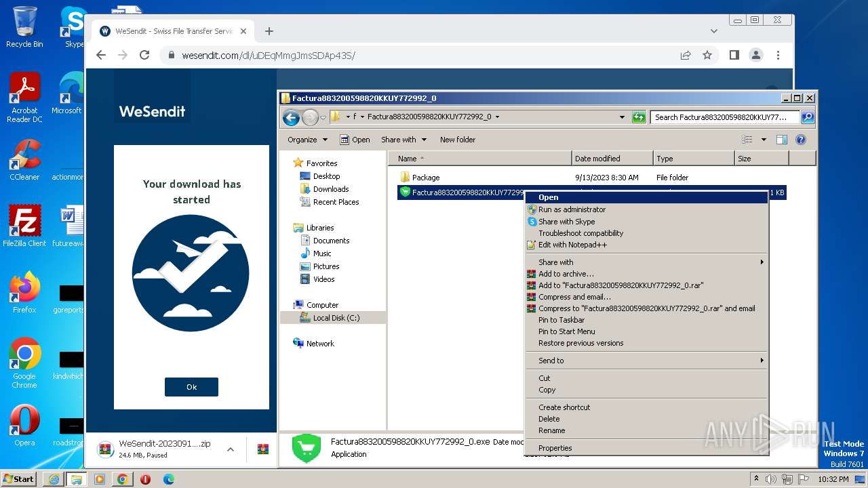868x488 pixels.
Task: Select Run as administrator
Action: [x=646, y=209]
